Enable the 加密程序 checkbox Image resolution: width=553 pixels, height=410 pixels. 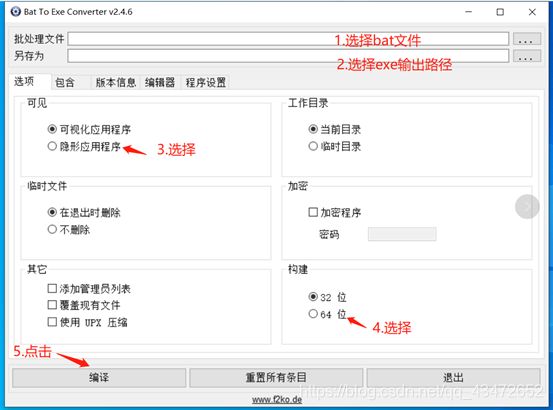335,212
